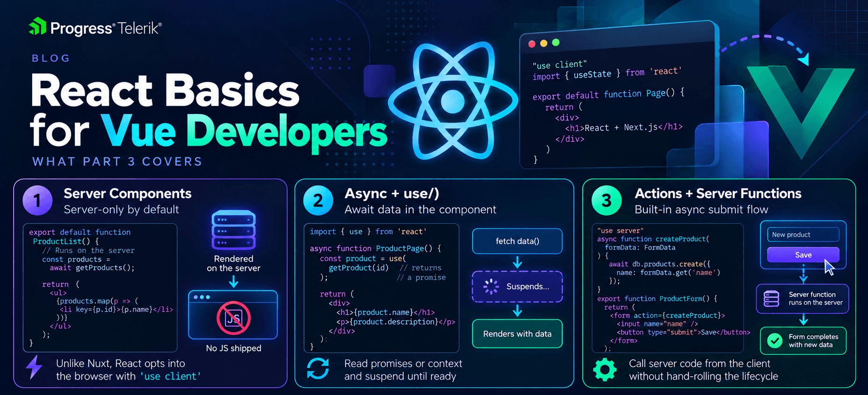Viewport: 868px width, 395px height.
Task: Click the purple Save button
Action: click(x=803, y=255)
